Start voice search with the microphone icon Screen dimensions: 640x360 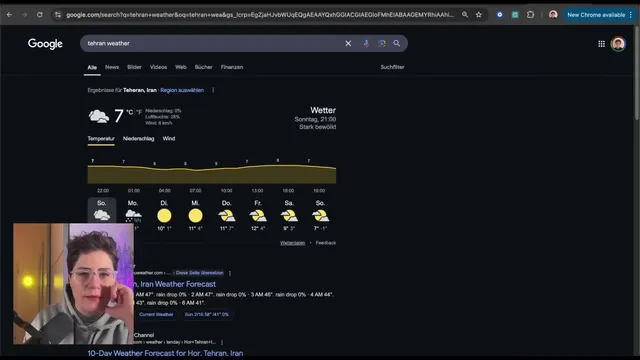click(x=366, y=43)
